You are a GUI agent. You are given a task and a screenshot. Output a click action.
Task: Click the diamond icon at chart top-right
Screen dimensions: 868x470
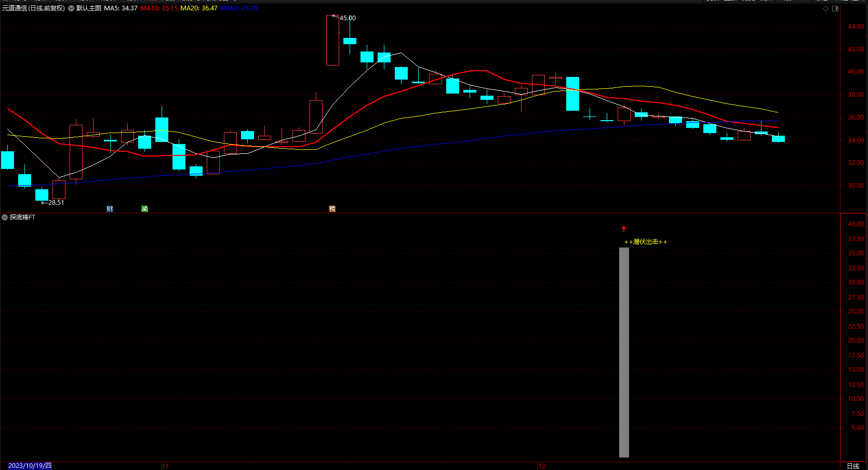(826, 8)
